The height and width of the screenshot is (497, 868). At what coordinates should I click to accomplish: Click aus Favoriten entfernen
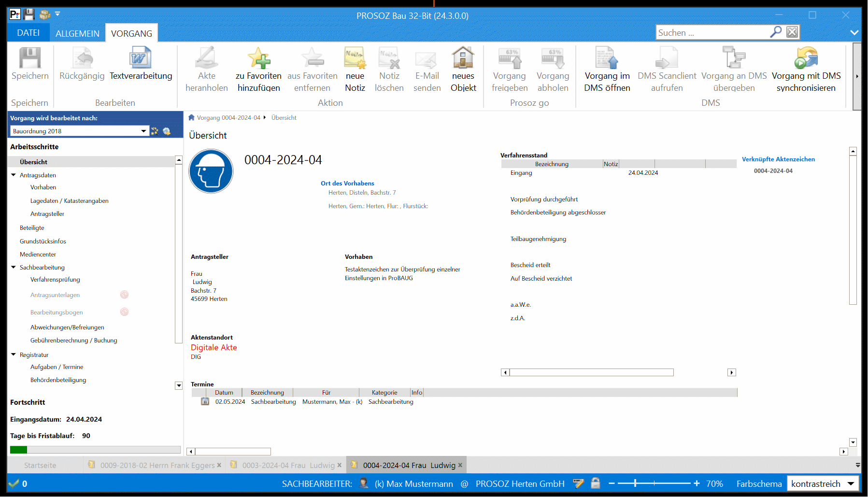coord(313,70)
